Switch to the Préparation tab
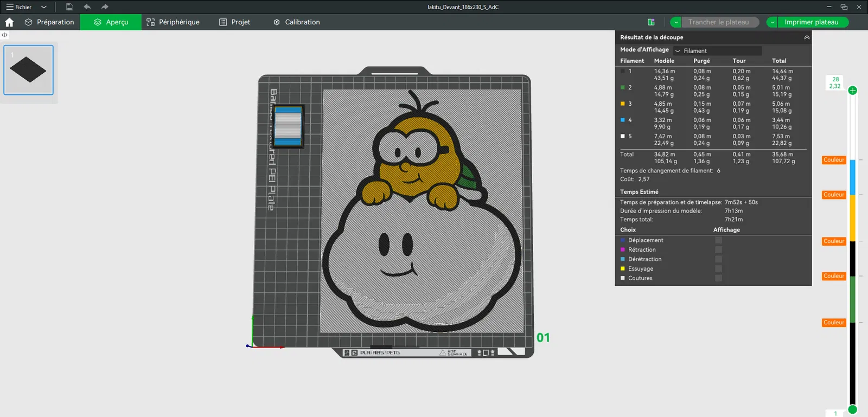Image resolution: width=868 pixels, height=417 pixels. pos(49,22)
